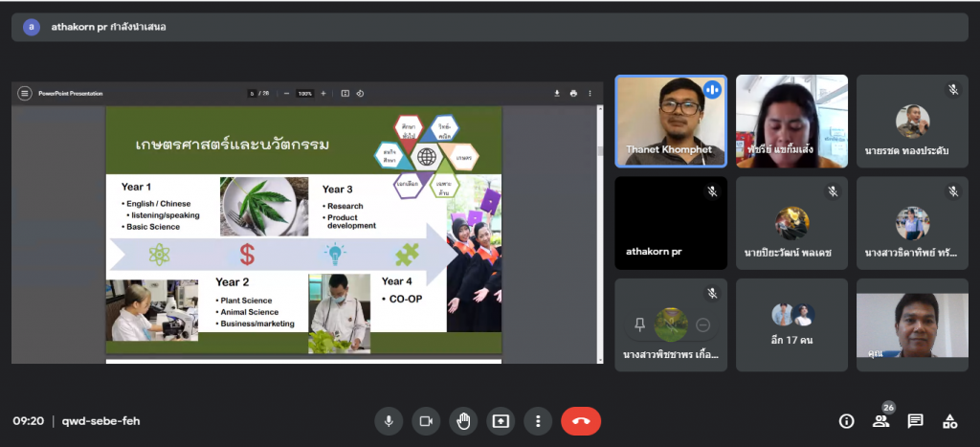This screenshot has width=980, height=447.
Task: Toggle the raise hand button
Action: pos(463,420)
